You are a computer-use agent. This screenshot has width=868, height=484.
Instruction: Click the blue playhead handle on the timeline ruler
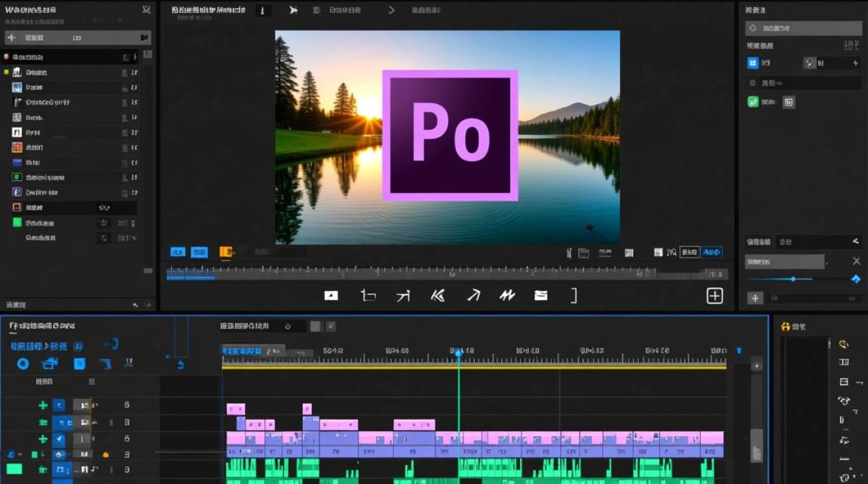[x=459, y=353]
